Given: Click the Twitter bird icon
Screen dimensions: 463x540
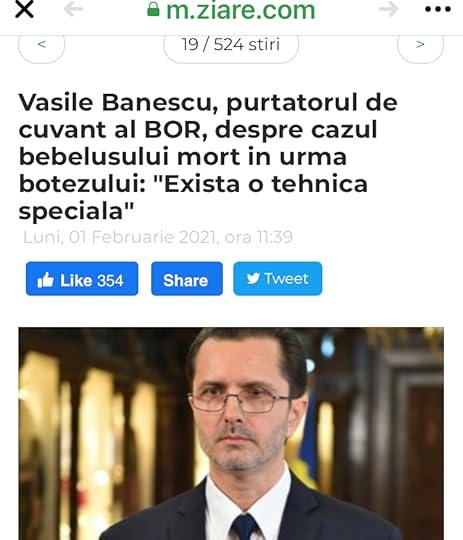Looking at the screenshot, I should 253,278.
